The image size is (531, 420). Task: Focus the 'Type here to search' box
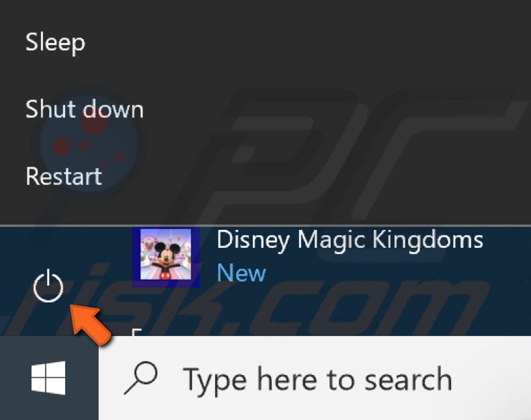pos(317,379)
